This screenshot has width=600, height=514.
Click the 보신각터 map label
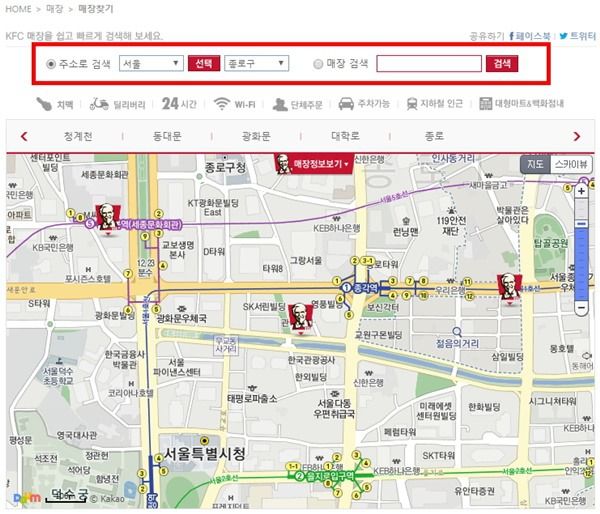pos(383,307)
